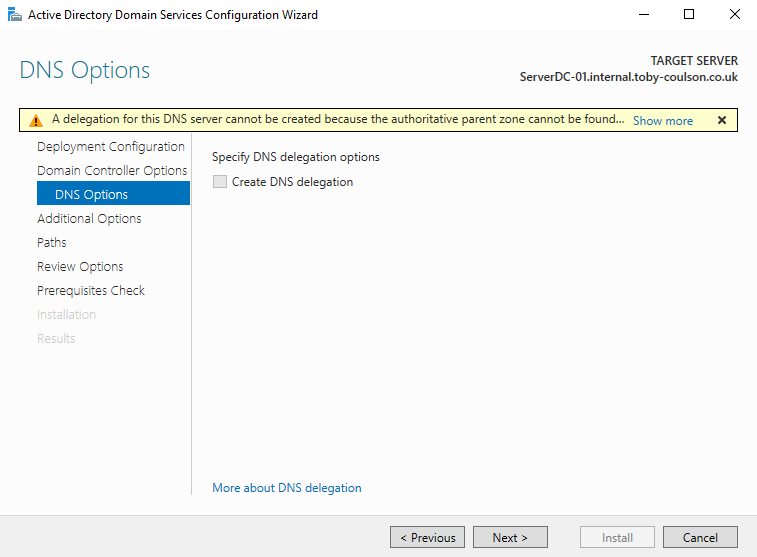Toggle the Create DNS delegation checkbox
Screen dimensions: 757x557
coord(220,182)
